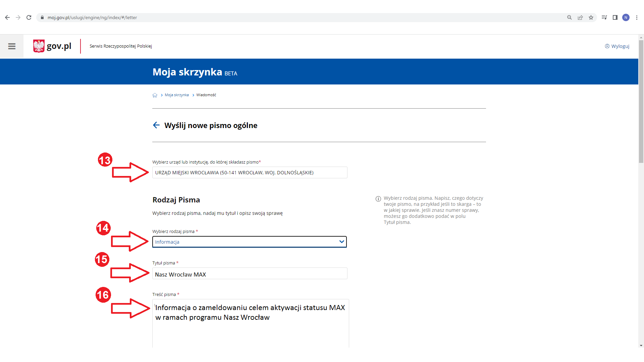Click the share page icon

pos(580,17)
